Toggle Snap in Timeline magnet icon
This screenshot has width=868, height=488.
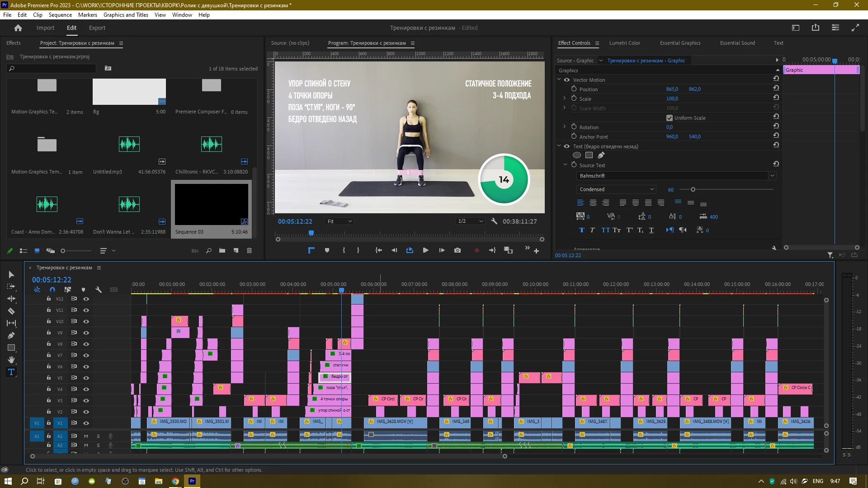[52, 290]
